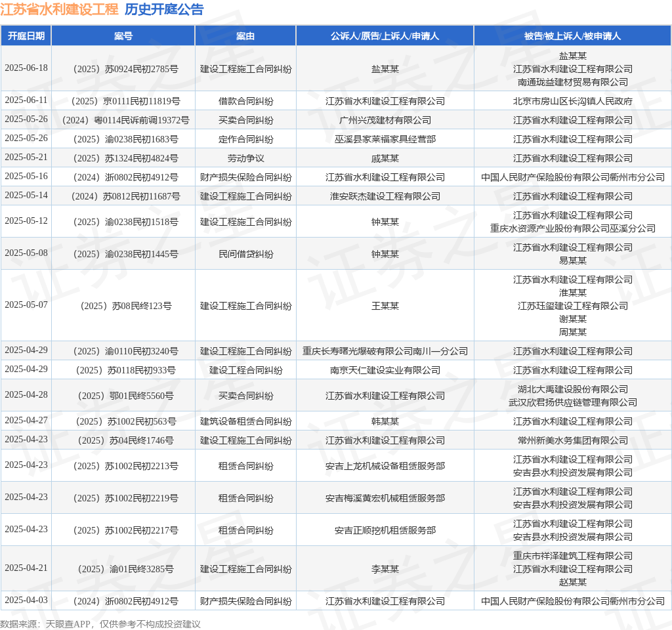Screen dimensions: 672x630
Task: Click defendant 易某某
Action: 572,261
